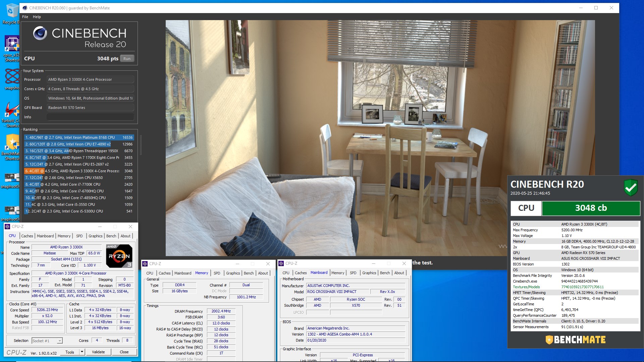Click the CPU-Z Validate button

[x=98, y=352]
